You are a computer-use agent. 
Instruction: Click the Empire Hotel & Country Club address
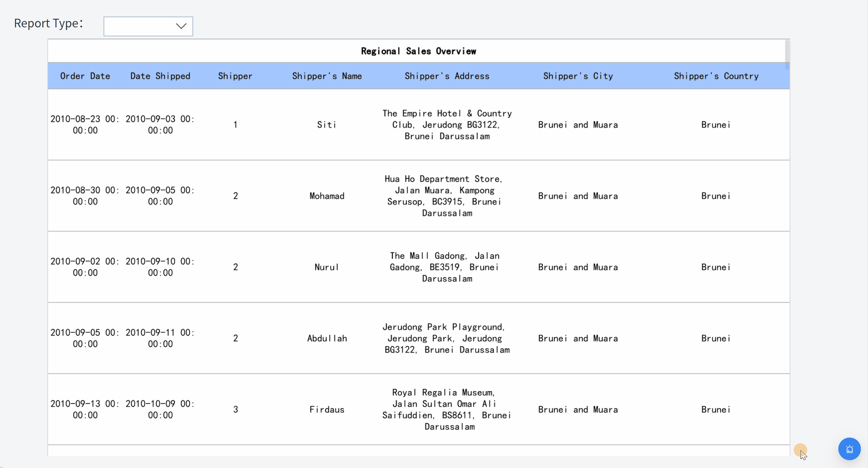447,124
